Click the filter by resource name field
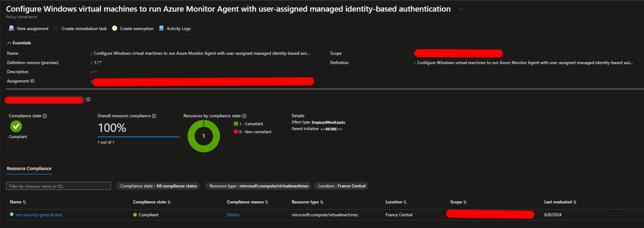 coord(58,186)
